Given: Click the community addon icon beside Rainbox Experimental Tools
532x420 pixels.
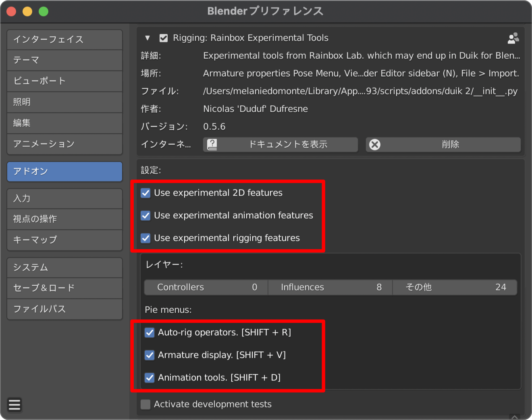Looking at the screenshot, I should click(x=513, y=38).
